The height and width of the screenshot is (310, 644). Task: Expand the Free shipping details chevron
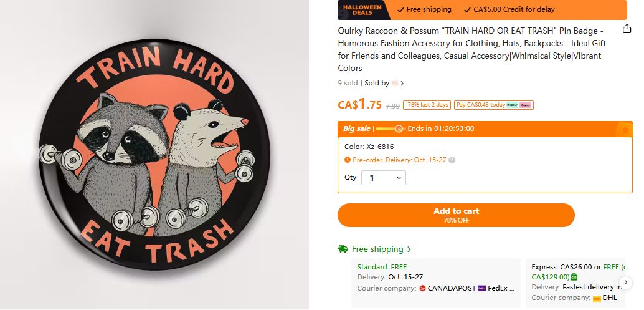coord(409,249)
